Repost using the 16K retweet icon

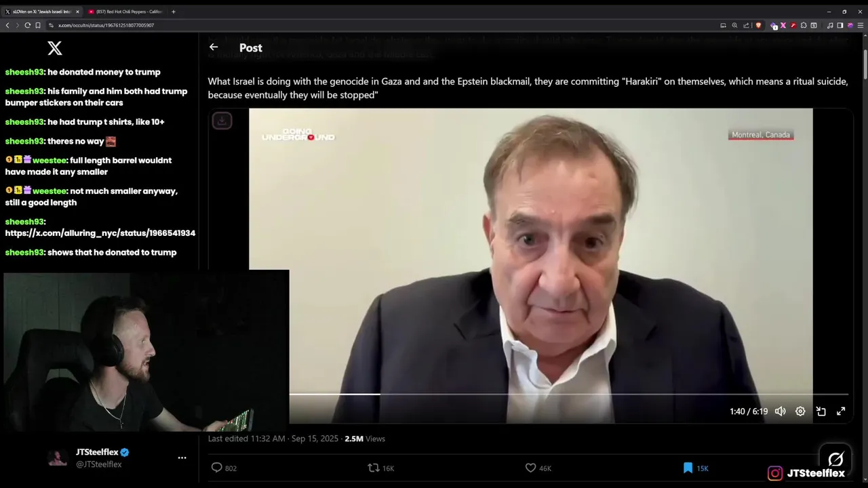pos(373,468)
